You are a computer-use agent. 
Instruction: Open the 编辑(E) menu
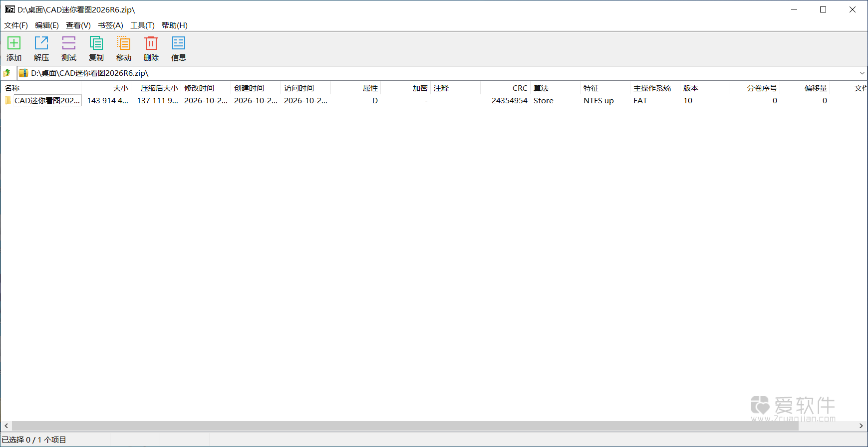click(x=47, y=25)
